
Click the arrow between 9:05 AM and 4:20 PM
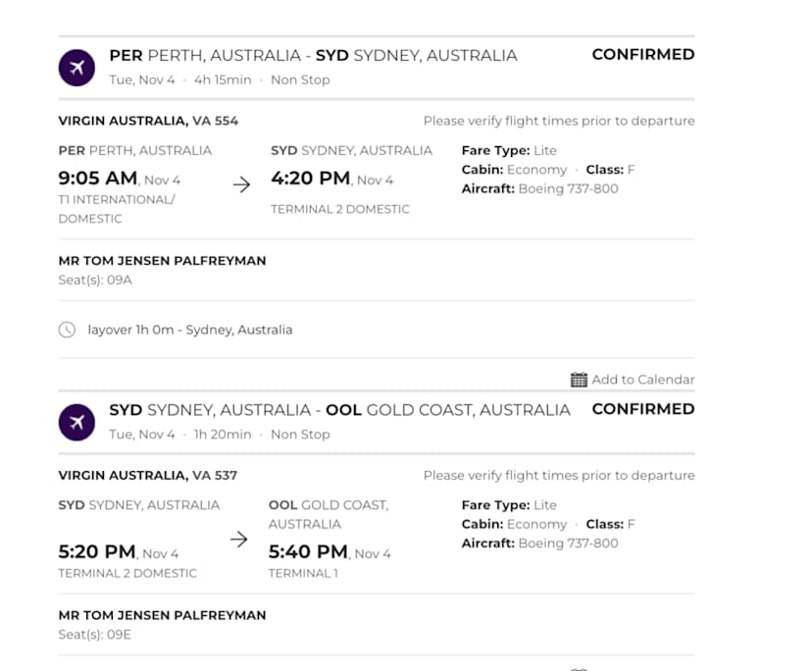click(241, 184)
